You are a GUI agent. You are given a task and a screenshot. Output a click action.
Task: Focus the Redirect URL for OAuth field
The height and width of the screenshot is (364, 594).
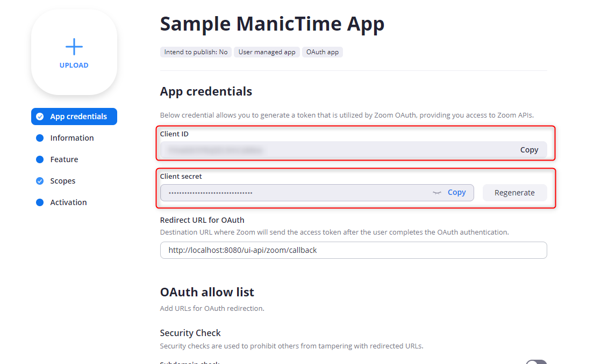pyautogui.click(x=353, y=250)
